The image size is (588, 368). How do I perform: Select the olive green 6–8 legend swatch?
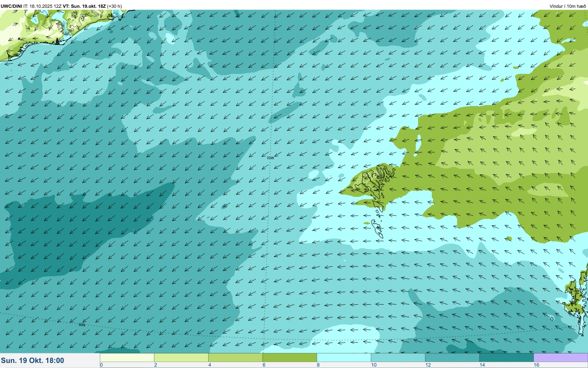coord(289,357)
